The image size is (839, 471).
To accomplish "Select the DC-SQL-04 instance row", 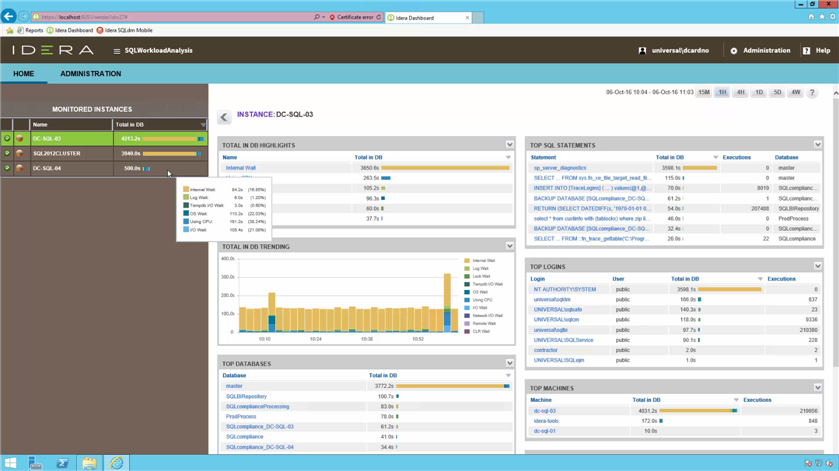I will pos(104,168).
